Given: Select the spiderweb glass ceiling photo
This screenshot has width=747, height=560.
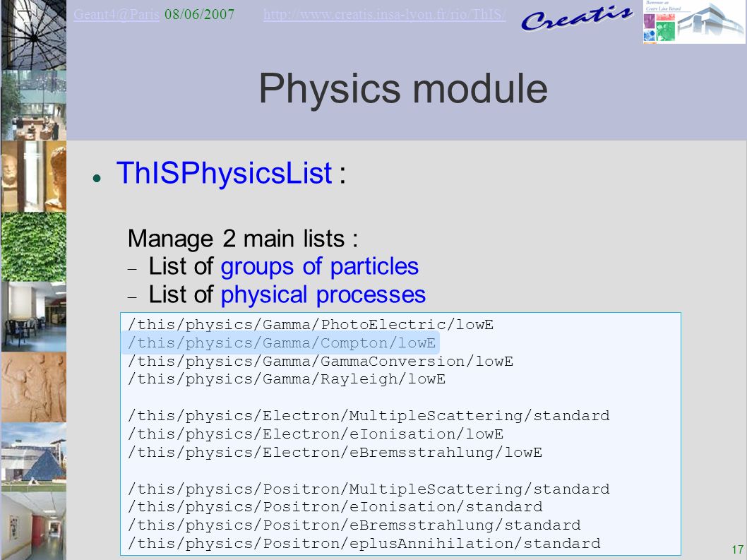Looking at the screenshot, I should click(x=34, y=35).
